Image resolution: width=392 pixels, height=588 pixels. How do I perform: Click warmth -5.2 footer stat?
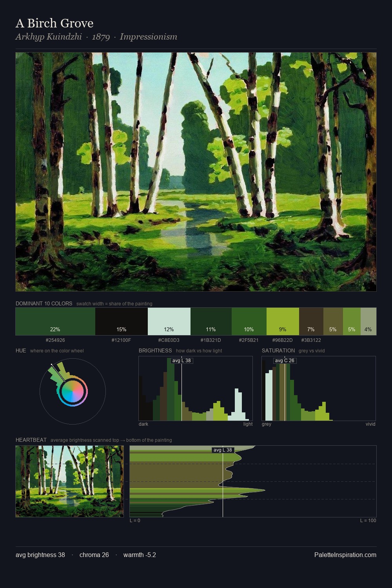pyautogui.click(x=140, y=555)
